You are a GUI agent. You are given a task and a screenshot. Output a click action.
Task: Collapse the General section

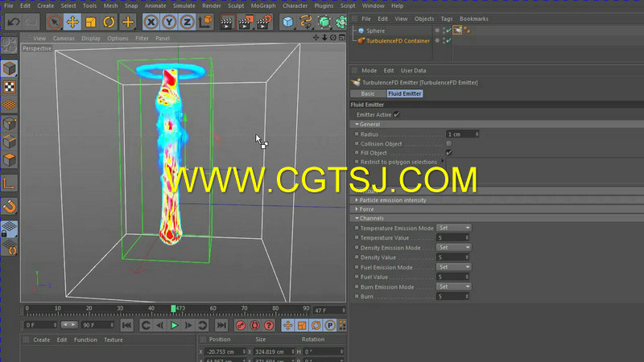click(357, 124)
